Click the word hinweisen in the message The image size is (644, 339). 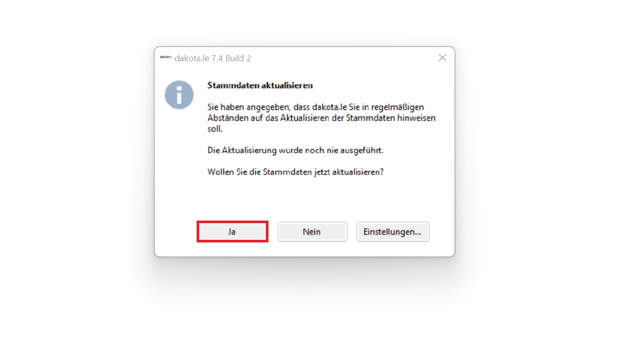[x=418, y=118]
